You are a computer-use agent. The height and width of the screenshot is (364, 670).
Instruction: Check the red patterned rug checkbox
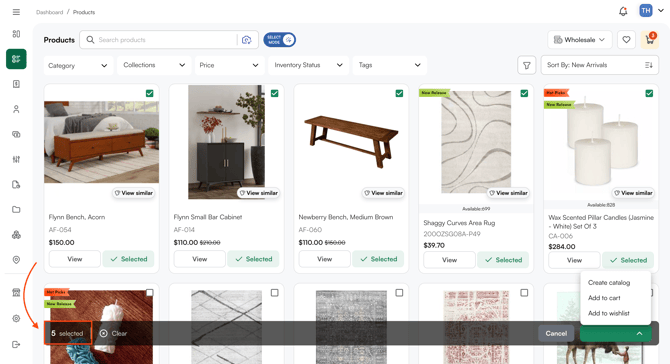point(524,293)
